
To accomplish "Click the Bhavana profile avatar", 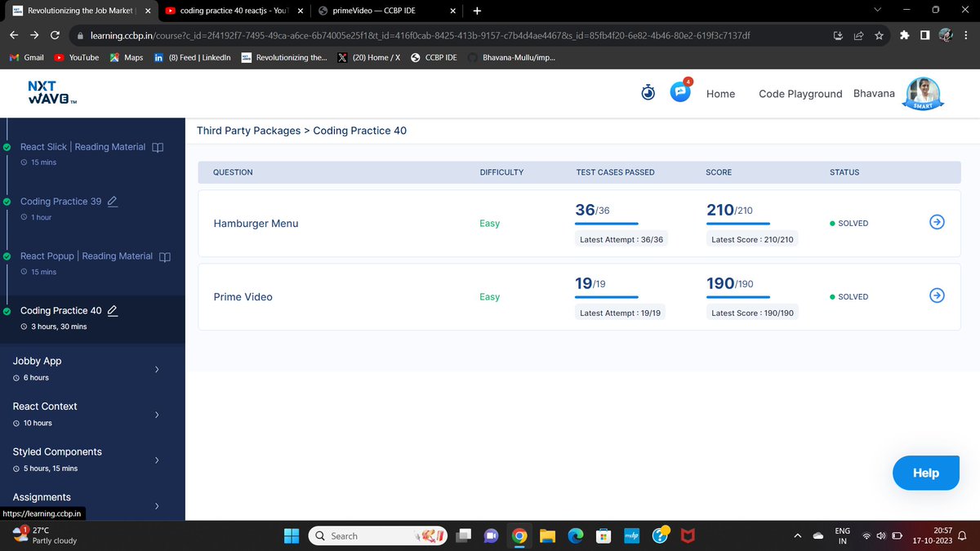I will 924,94.
